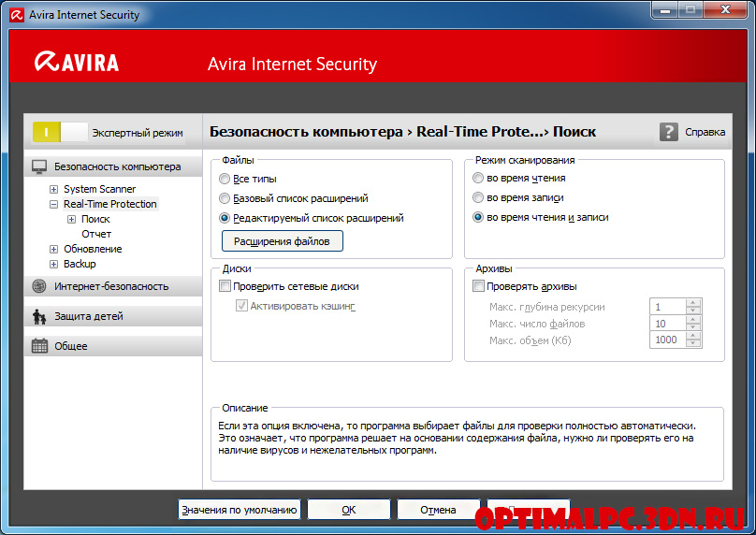Increase Макс. число файлов value
This screenshot has width=756, height=535.
coord(693,319)
